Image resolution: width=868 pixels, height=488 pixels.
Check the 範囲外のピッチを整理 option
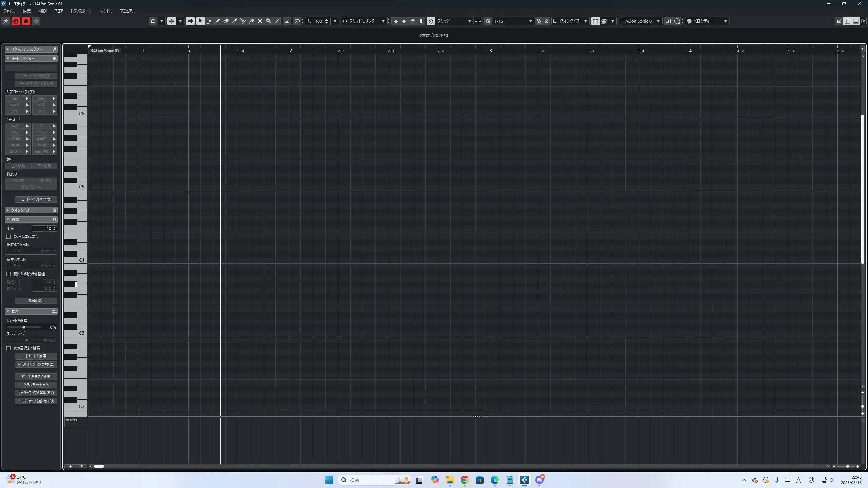8,274
